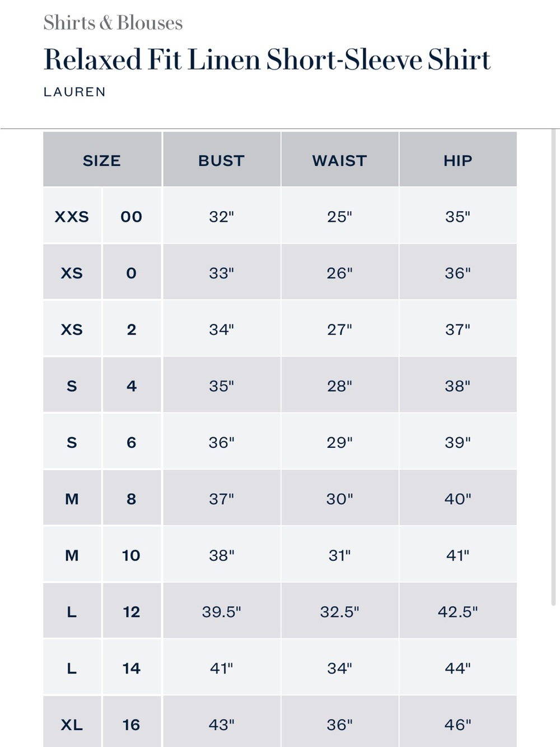Click the 32" bust measurement
This screenshot has height=747, width=560.
pyautogui.click(x=222, y=216)
